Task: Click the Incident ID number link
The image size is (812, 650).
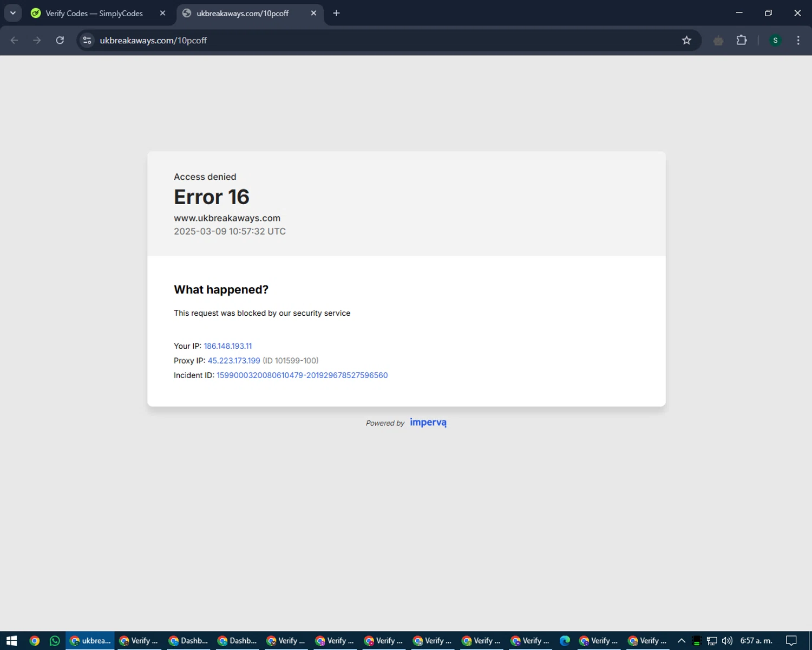Action: (x=302, y=375)
